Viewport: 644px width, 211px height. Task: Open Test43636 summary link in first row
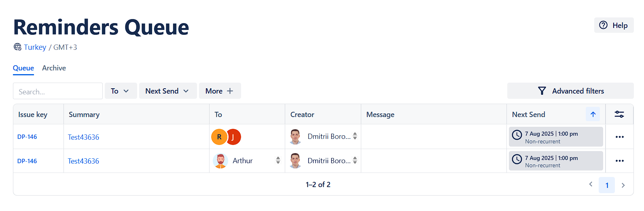(x=83, y=137)
